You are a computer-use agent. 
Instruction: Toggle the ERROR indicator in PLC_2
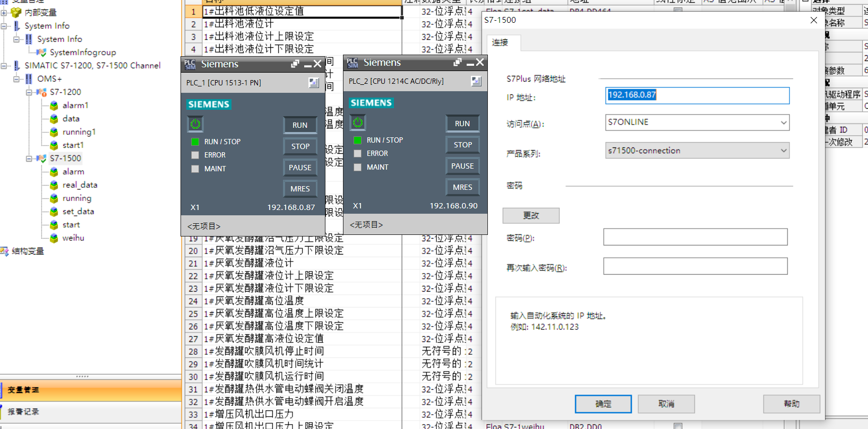[358, 153]
